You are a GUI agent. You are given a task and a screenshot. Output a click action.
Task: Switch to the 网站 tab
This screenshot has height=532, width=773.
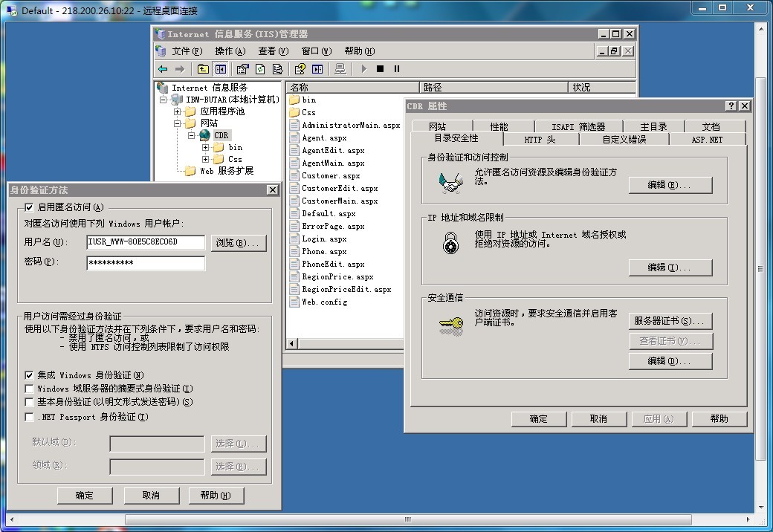point(437,126)
